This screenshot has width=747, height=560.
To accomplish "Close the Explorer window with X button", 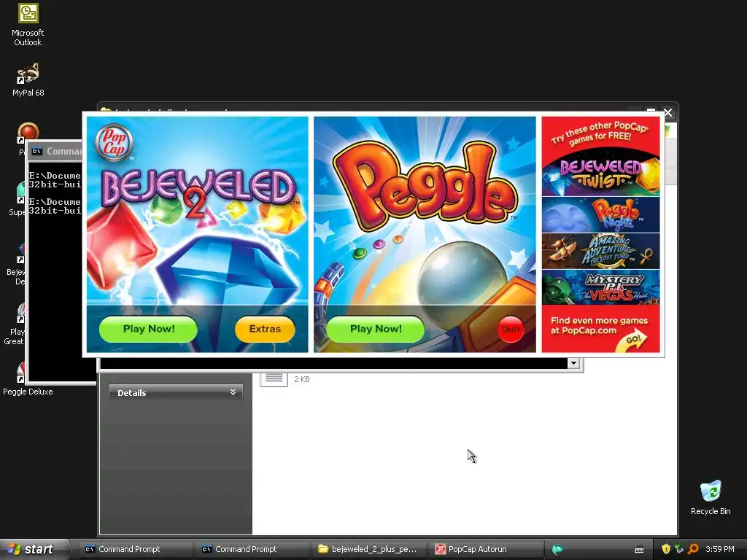I will tap(668, 112).
